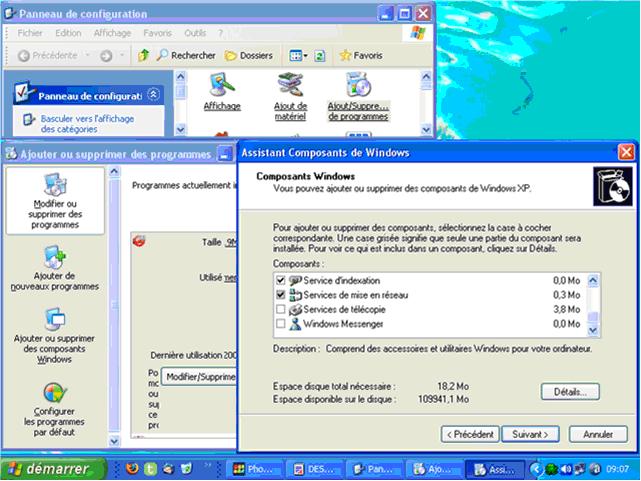The image size is (641, 481).
Task: Click scroll up arrow of Control Panel icons pane
Action: [426, 76]
